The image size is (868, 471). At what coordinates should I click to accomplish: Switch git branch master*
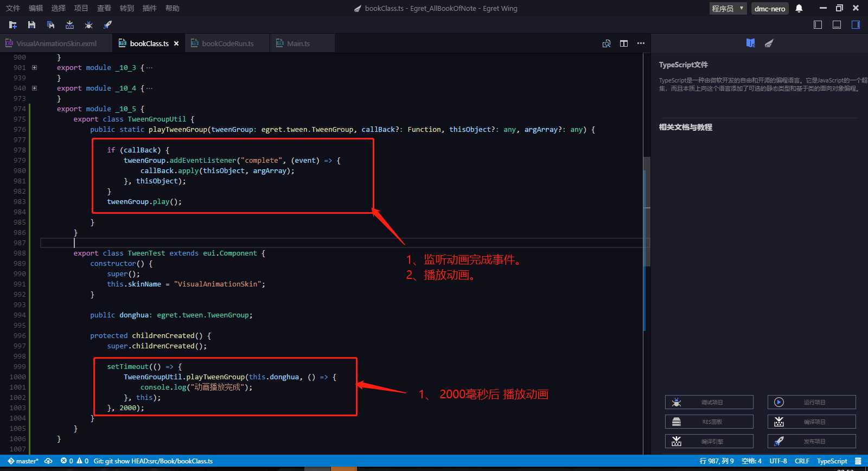coord(23,461)
